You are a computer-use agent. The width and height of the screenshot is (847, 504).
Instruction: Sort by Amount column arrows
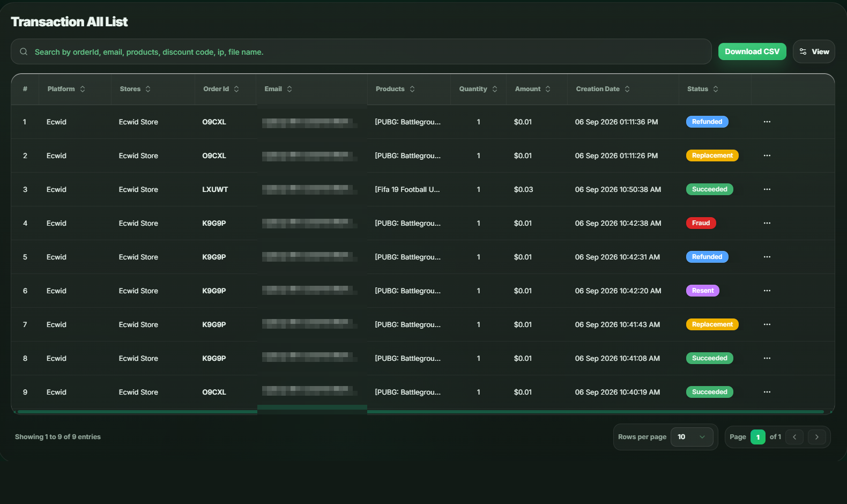[x=548, y=89]
